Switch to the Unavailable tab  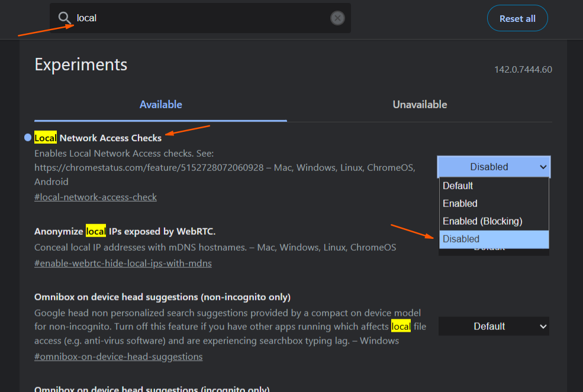coord(420,105)
